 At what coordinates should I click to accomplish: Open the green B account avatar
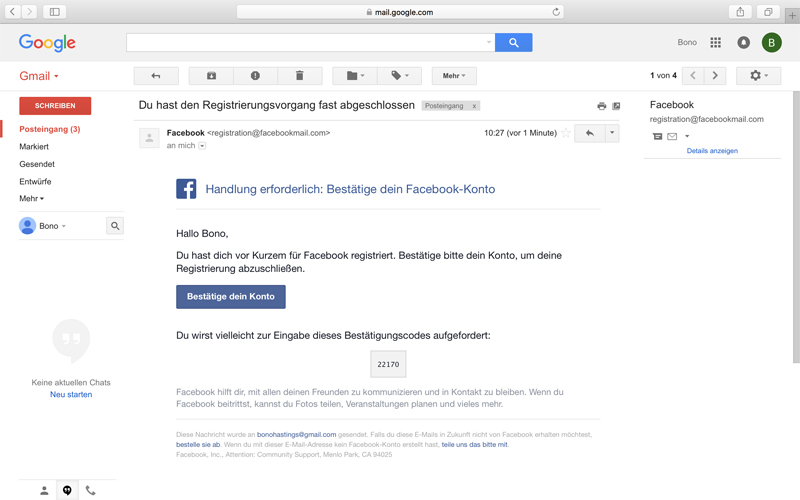pyautogui.click(x=771, y=42)
